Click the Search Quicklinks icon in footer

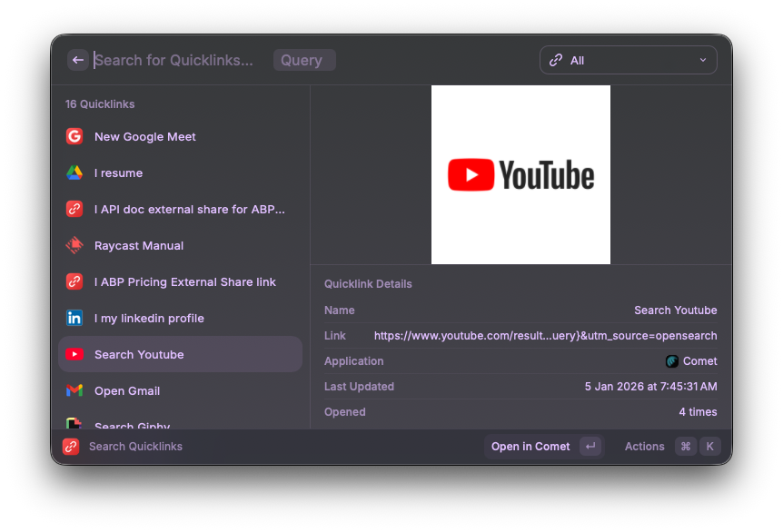(71, 447)
